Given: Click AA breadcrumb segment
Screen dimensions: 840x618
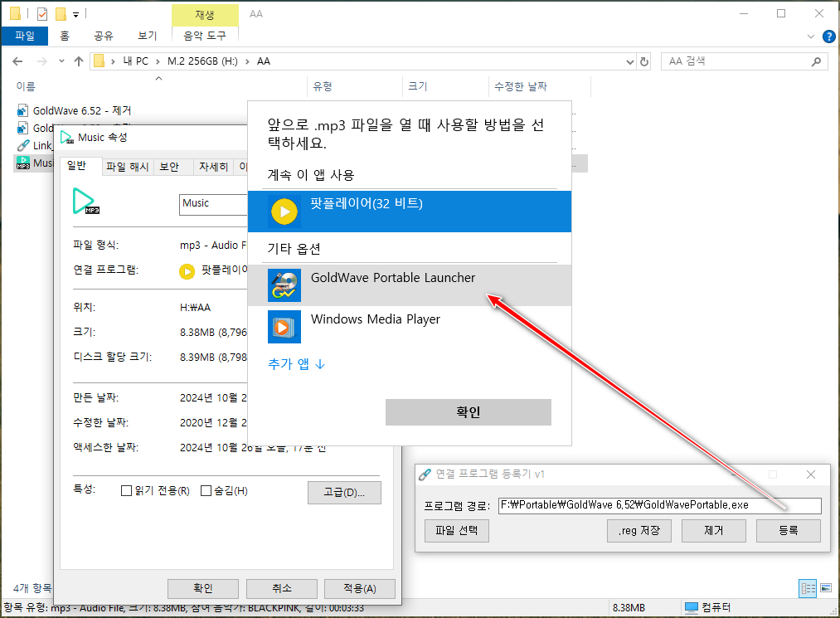Looking at the screenshot, I should coord(264,61).
